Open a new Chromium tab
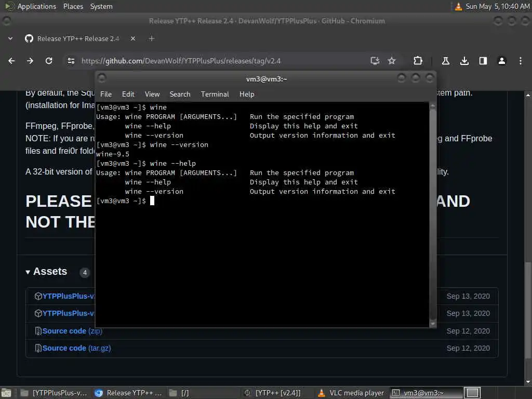Image resolution: width=532 pixels, height=399 pixels. point(152,38)
